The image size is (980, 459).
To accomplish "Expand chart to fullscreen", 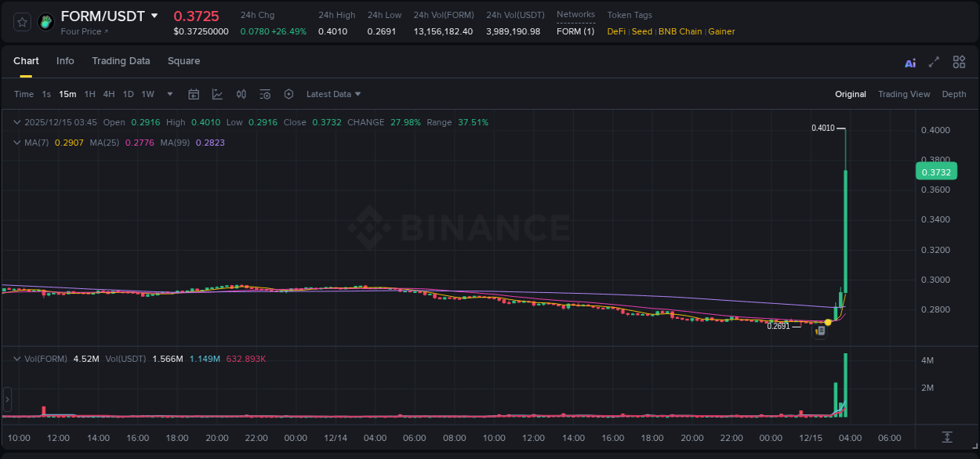I will click(934, 63).
